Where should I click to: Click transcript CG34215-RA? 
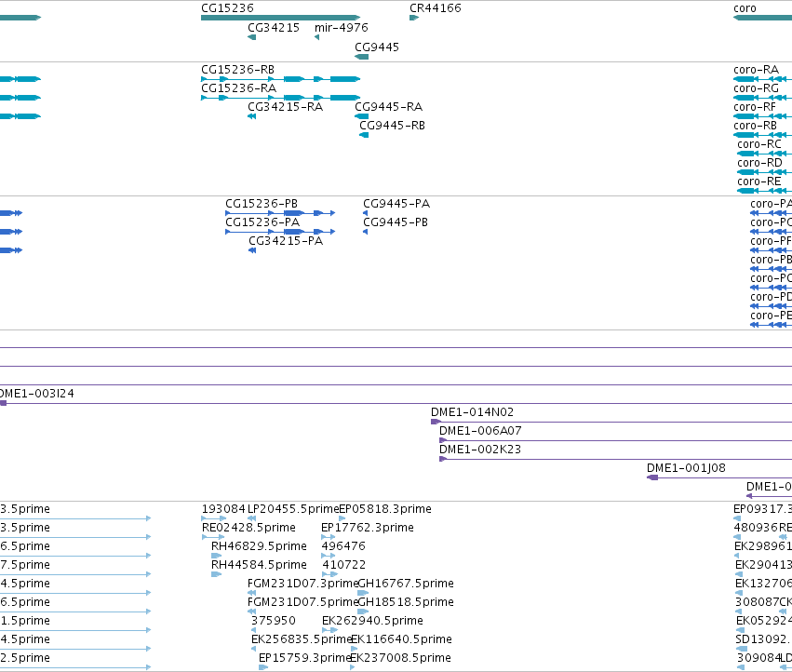251,116
